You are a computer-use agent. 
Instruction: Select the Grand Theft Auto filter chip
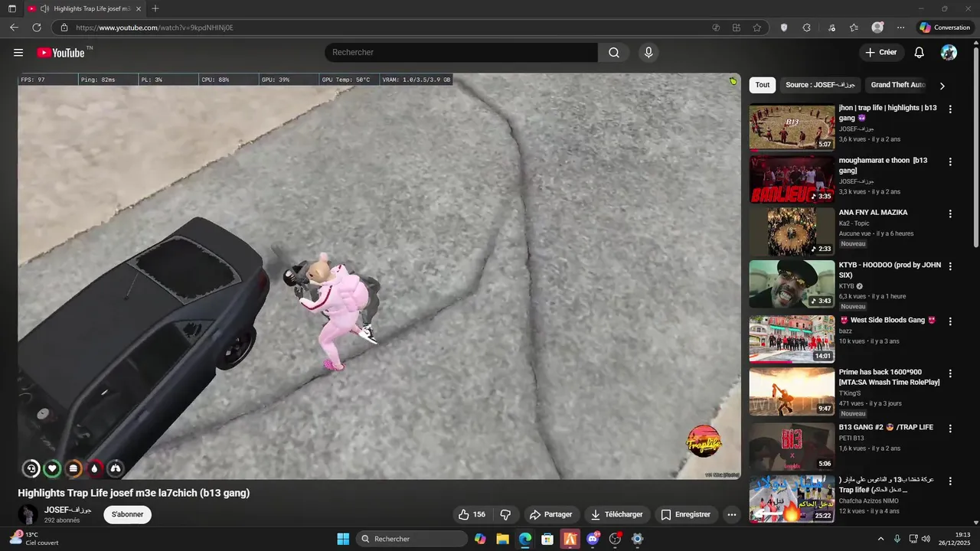coord(898,85)
